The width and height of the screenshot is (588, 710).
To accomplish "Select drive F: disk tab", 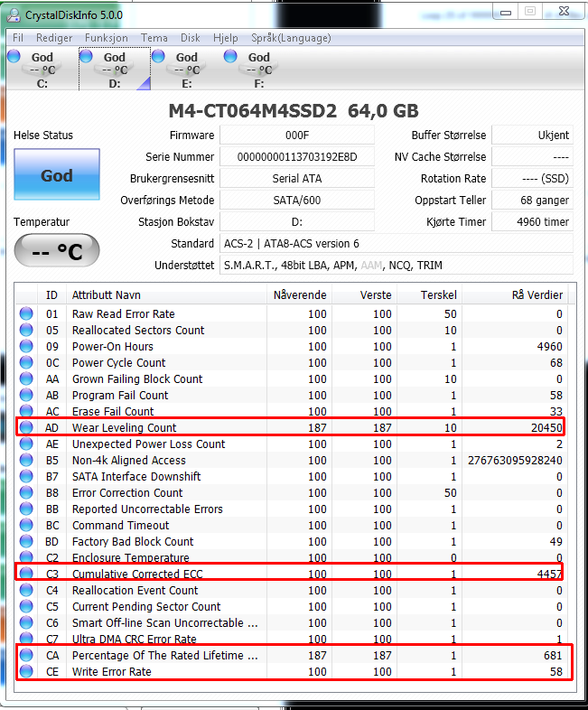I will point(259,70).
